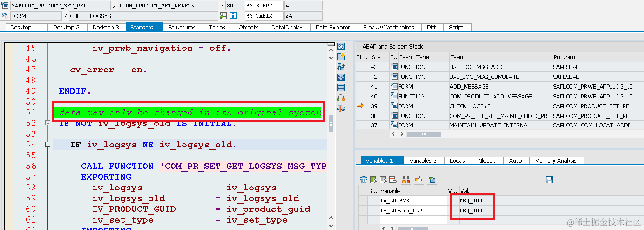Open tool services wrench icon

click(x=340, y=108)
